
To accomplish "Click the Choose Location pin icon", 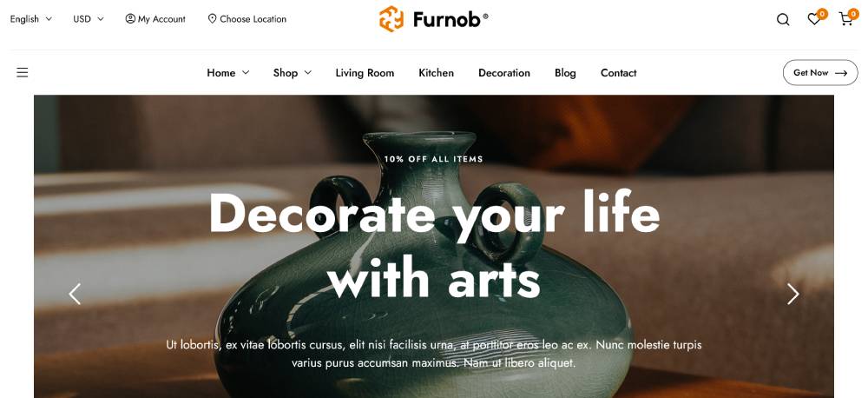I will pyautogui.click(x=212, y=19).
